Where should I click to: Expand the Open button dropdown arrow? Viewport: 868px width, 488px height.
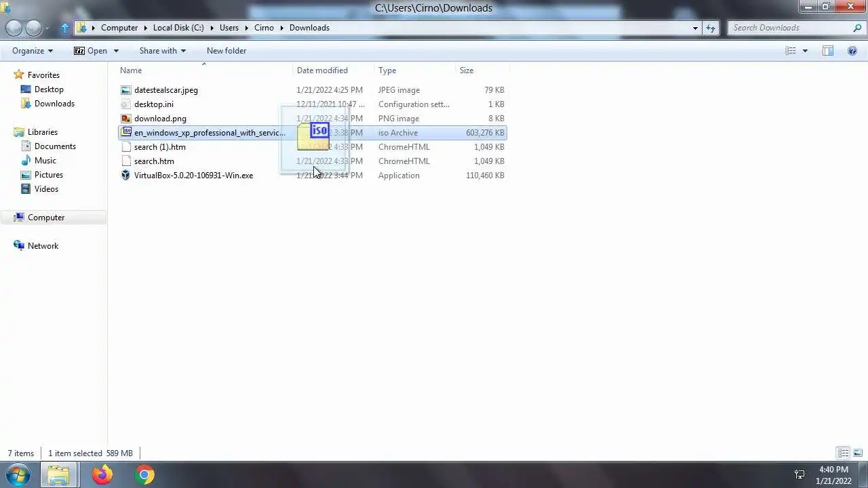116,51
